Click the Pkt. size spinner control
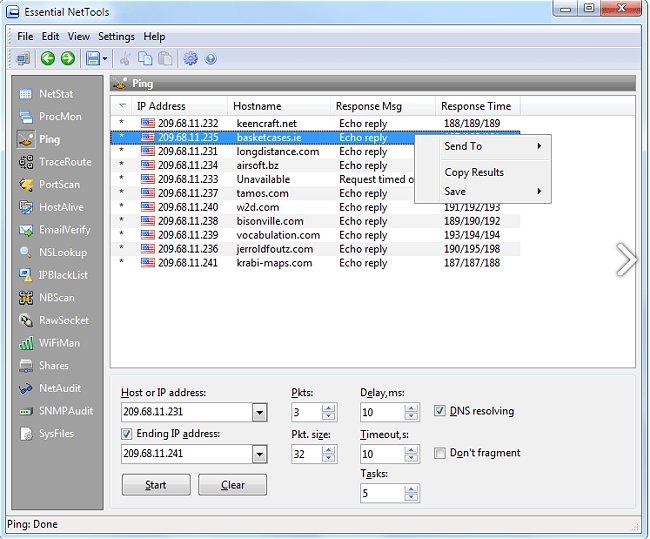 [x=328, y=454]
